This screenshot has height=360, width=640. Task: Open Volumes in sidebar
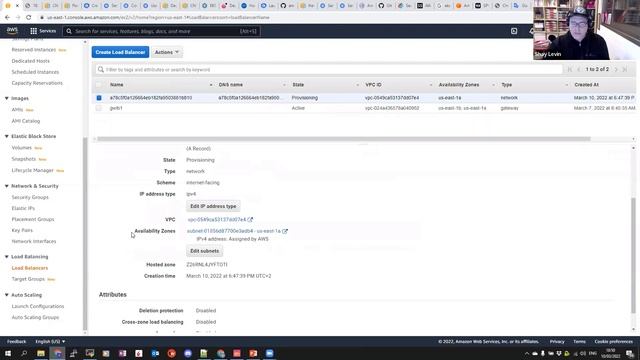click(x=22, y=148)
